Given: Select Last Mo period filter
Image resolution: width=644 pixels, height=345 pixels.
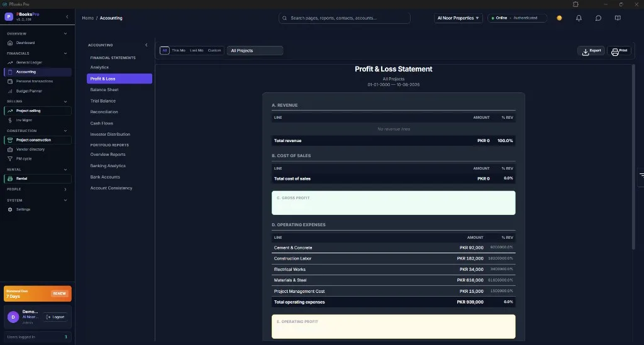Looking at the screenshot, I should pos(197,50).
